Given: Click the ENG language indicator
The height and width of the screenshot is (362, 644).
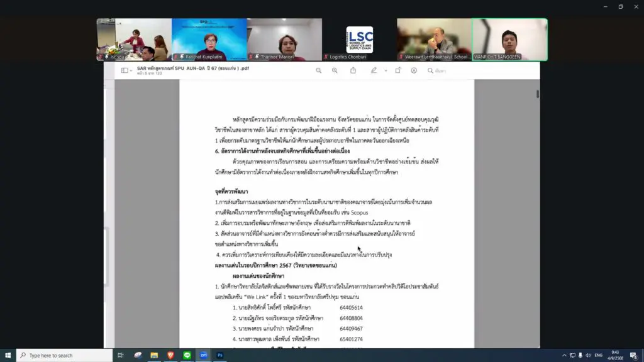Looking at the screenshot, I should pos(599,355).
